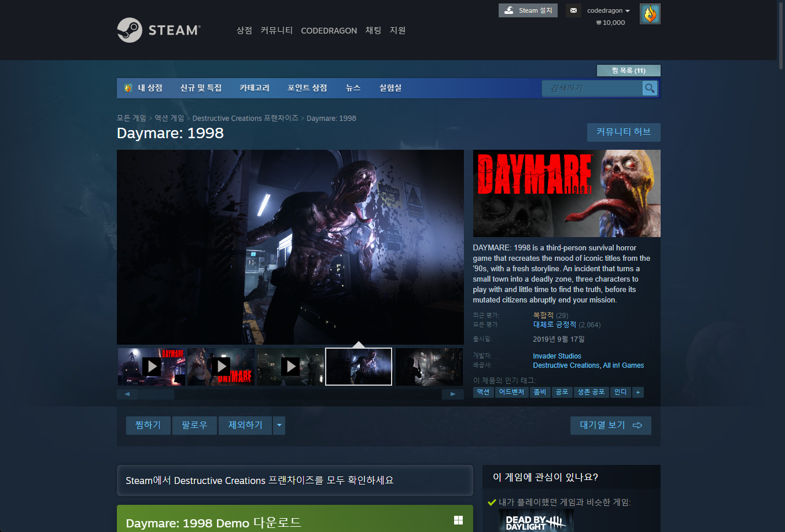Click the plus icon to add tags
Image resolution: width=785 pixels, height=532 pixels.
[x=638, y=392]
